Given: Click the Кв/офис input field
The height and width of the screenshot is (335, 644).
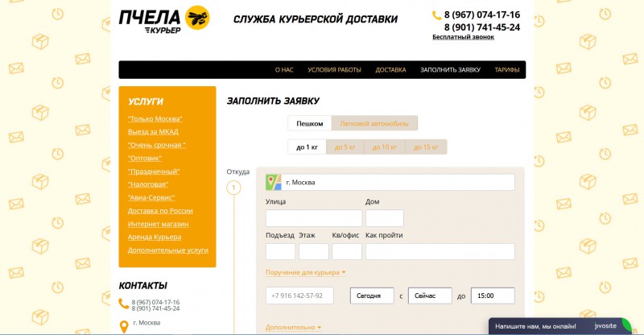Looking at the screenshot, I should pyautogui.click(x=347, y=251).
